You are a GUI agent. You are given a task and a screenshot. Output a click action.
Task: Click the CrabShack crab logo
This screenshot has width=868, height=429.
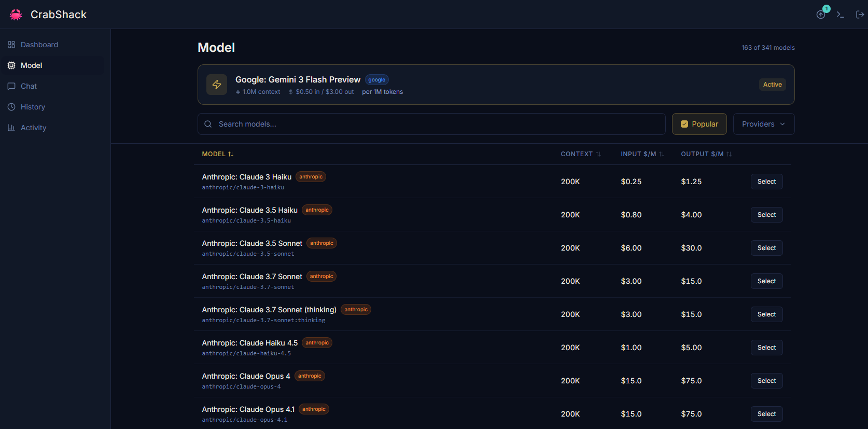point(16,15)
